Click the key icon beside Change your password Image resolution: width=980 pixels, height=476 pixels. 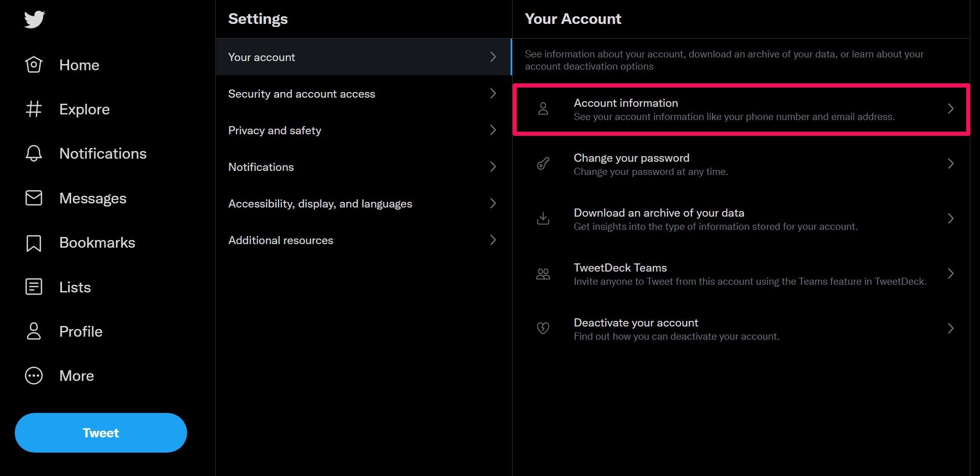pos(543,164)
